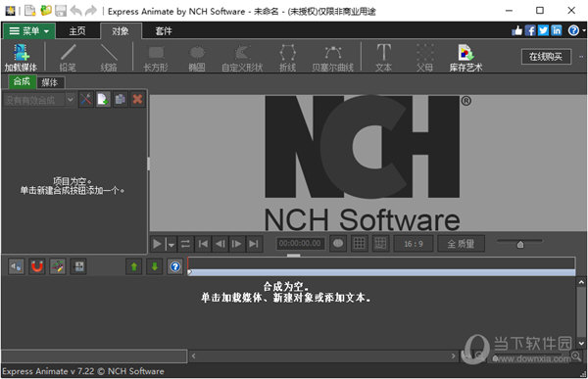Switch to the 主页 tab
Image resolution: width=588 pixels, height=379 pixels.
click(77, 31)
